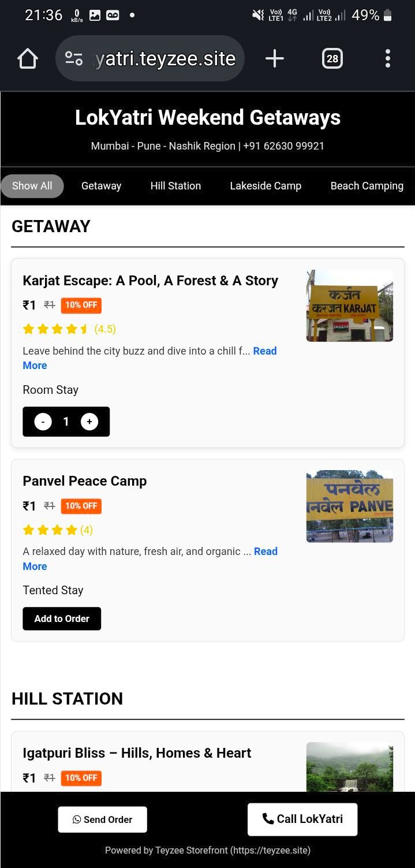Open the Beach Camping tab
Viewport: 415px width, 868px height.
(367, 186)
